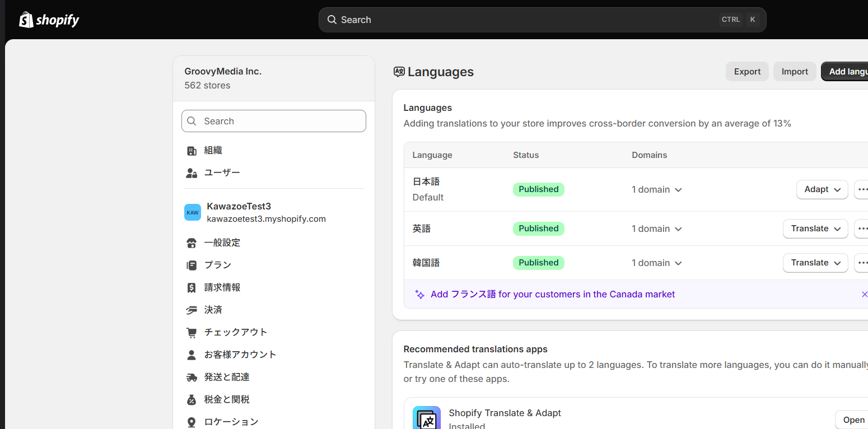
Task: Click the Add language button
Action: pyautogui.click(x=844, y=72)
